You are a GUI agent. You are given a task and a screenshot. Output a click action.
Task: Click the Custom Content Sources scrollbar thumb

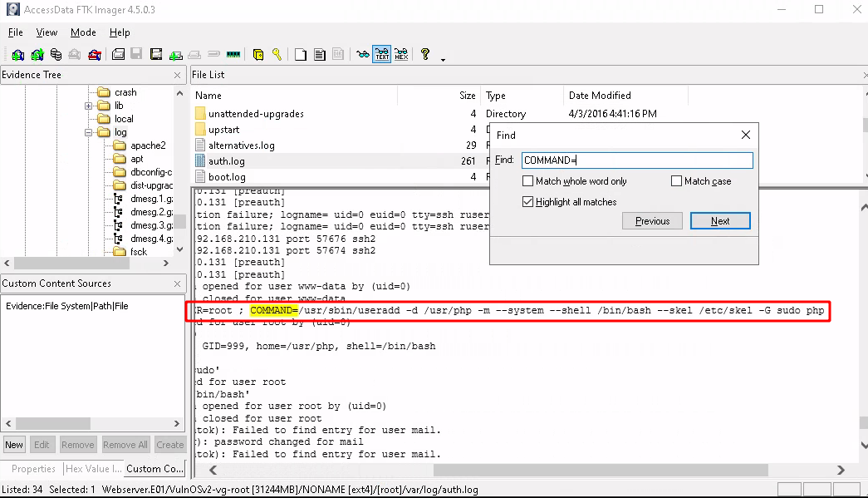coord(53,423)
